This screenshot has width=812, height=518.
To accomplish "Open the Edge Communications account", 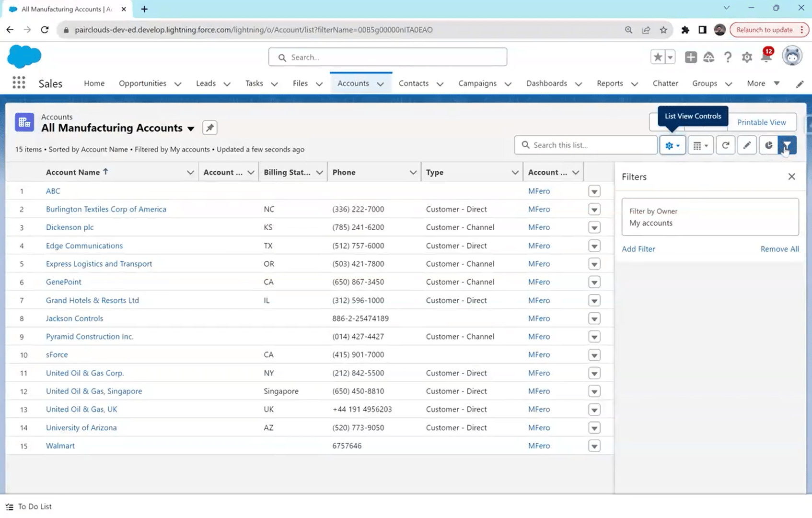I will point(84,246).
